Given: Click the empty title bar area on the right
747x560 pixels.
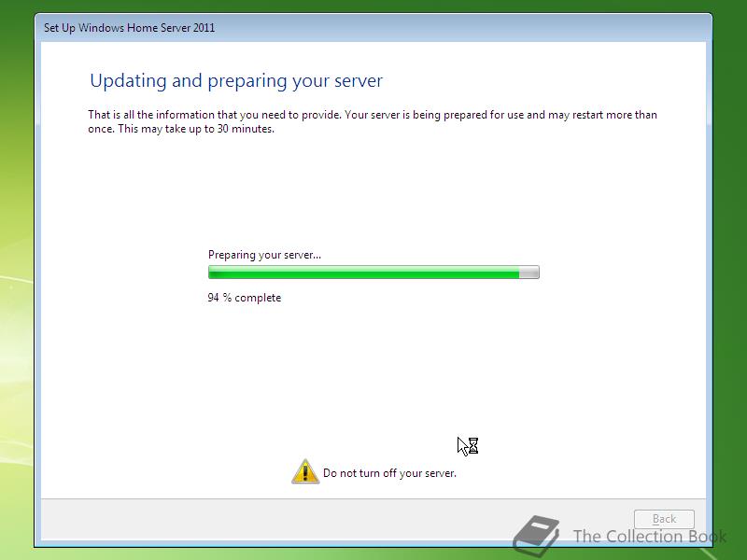Looking at the screenshot, I should (476, 28).
